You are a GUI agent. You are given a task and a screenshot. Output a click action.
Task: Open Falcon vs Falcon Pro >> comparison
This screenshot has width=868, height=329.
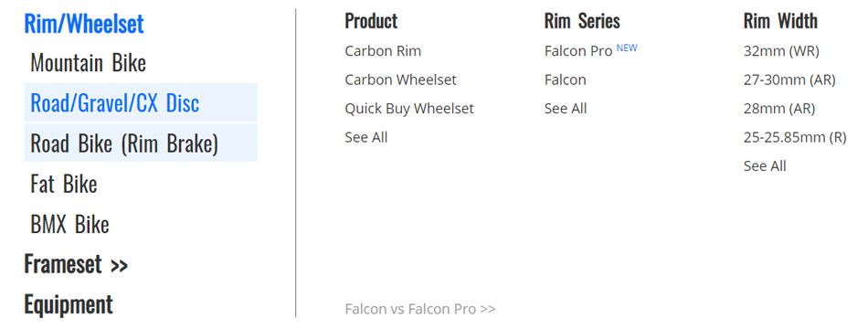coord(420,309)
